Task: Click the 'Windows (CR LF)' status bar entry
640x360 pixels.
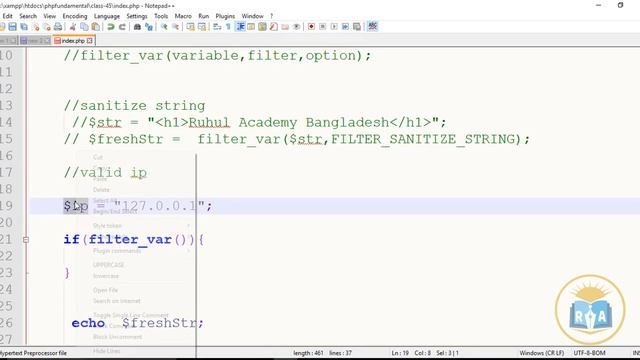Action: [x=542, y=353]
